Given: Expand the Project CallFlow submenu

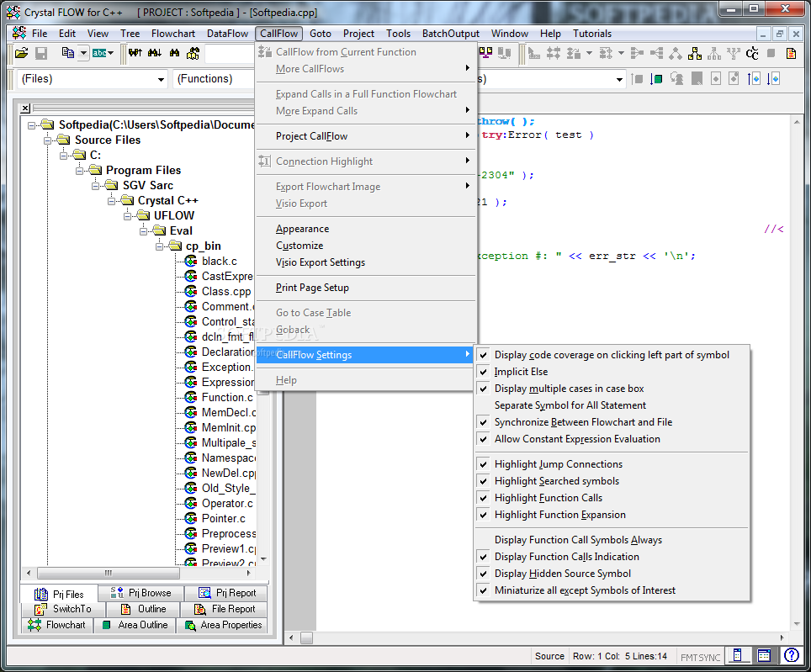Looking at the screenshot, I should [x=366, y=136].
